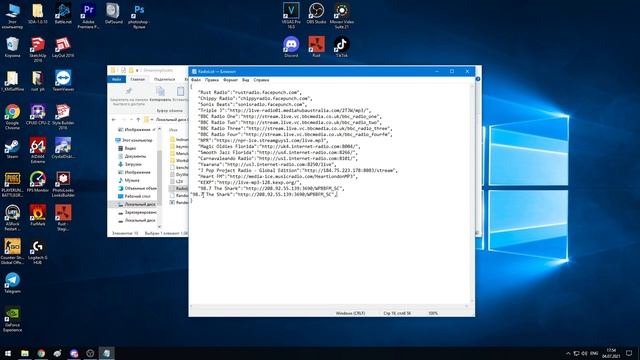Click the Windows (CRLF) status bar entry

350,313
